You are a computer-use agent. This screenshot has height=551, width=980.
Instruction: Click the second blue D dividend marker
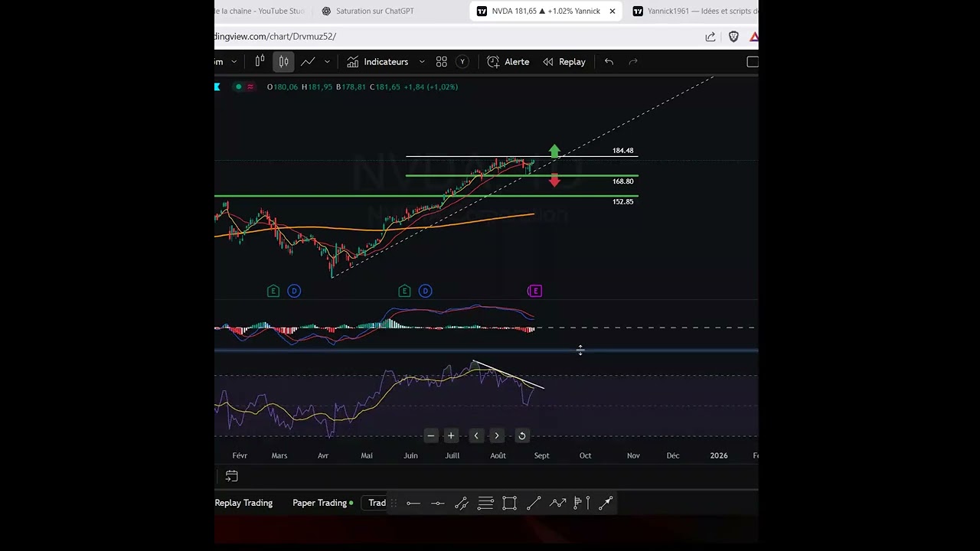425,291
